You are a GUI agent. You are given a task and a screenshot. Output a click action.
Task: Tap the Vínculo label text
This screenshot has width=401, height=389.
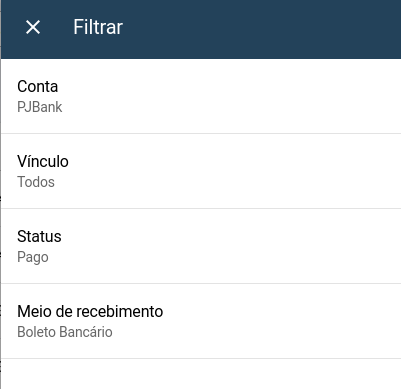pyautogui.click(x=43, y=161)
